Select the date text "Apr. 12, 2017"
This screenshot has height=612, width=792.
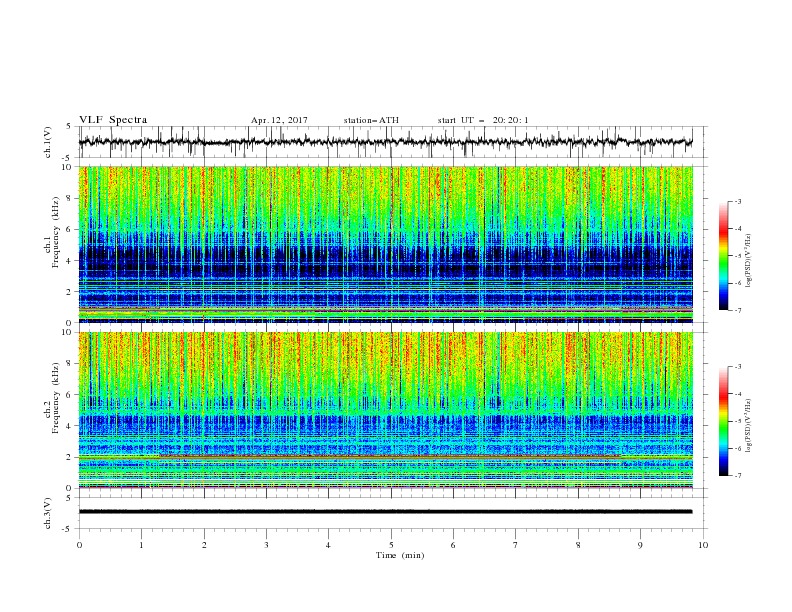(279, 120)
